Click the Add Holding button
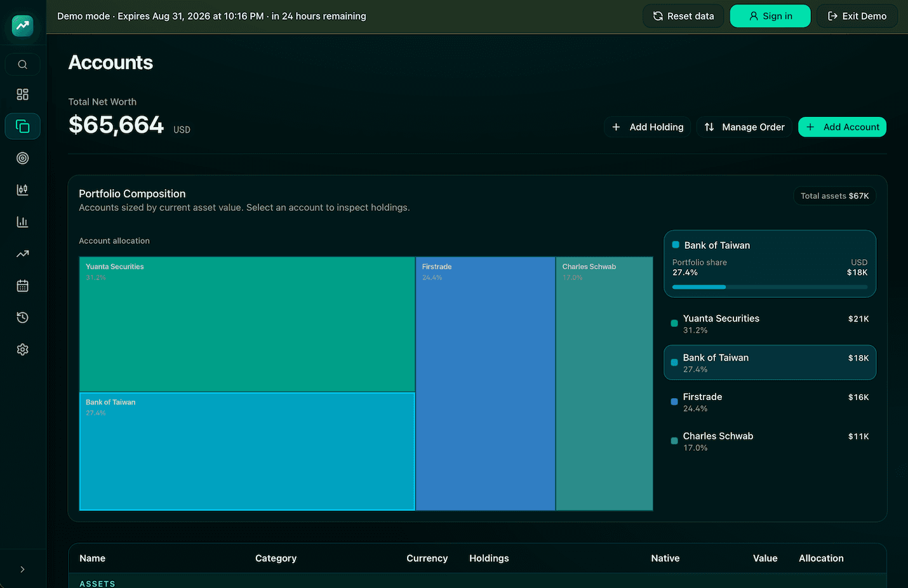 (647, 127)
